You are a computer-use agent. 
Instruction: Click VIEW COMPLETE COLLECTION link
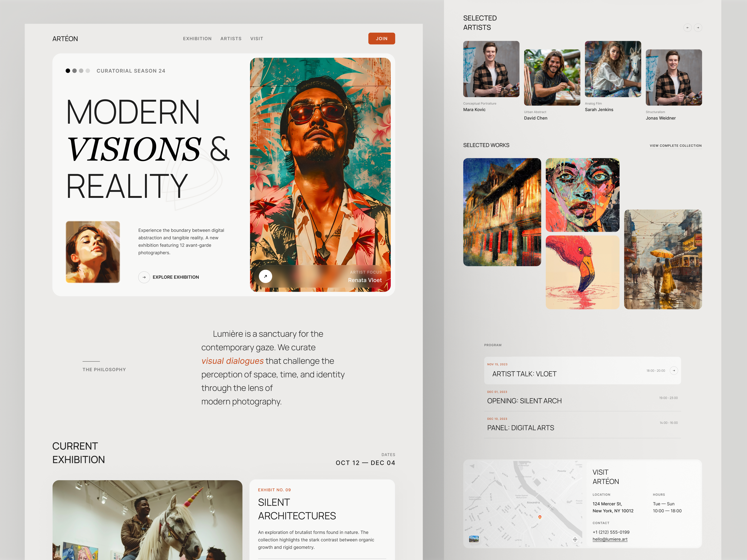click(x=676, y=146)
